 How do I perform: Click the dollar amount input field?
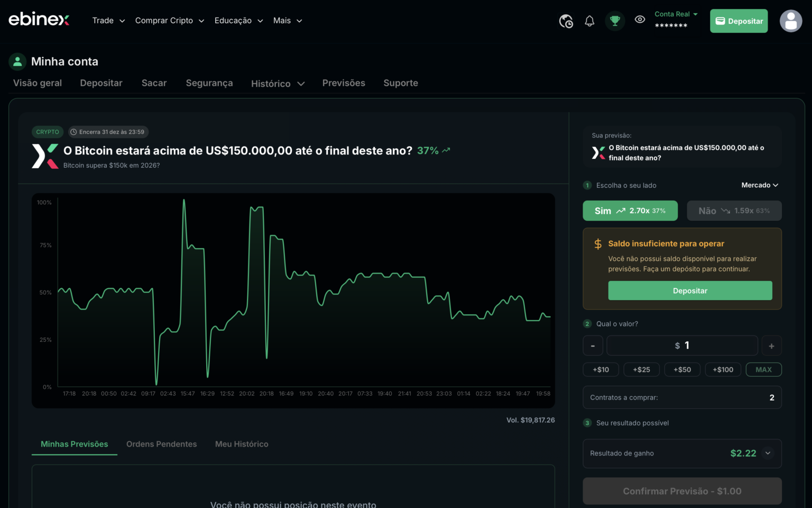click(x=682, y=346)
